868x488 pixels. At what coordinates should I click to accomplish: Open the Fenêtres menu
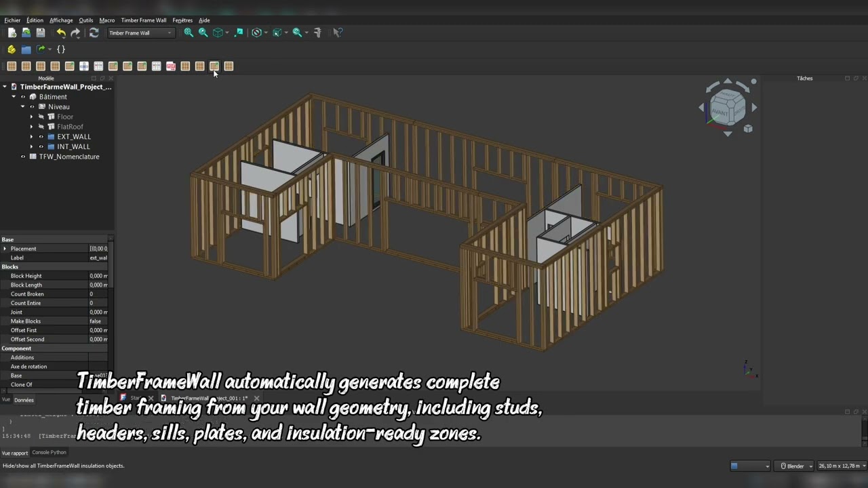coord(182,20)
